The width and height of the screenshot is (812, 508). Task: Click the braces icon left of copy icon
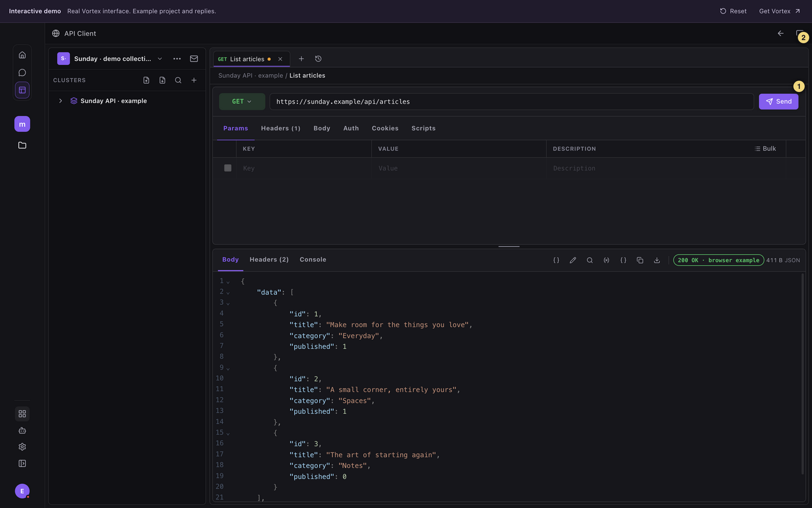(623, 260)
